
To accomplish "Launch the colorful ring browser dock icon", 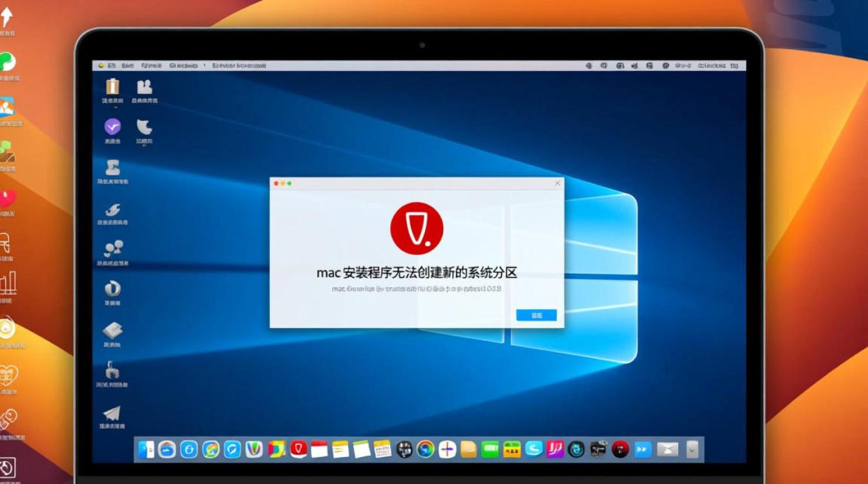I will tap(425, 449).
